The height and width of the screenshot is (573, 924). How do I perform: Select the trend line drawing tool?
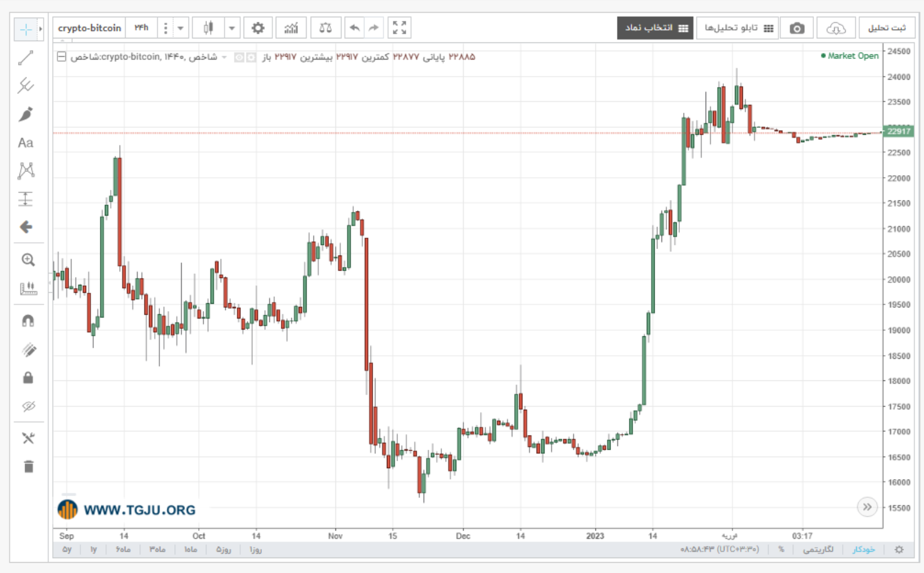26,58
